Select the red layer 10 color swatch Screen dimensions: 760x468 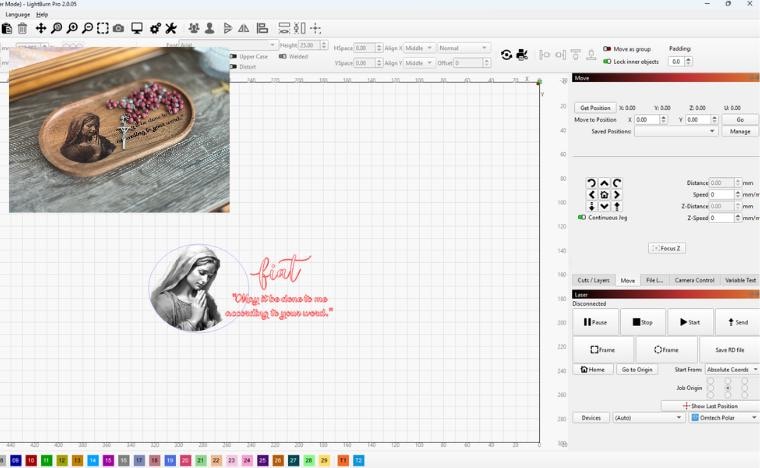(31, 460)
